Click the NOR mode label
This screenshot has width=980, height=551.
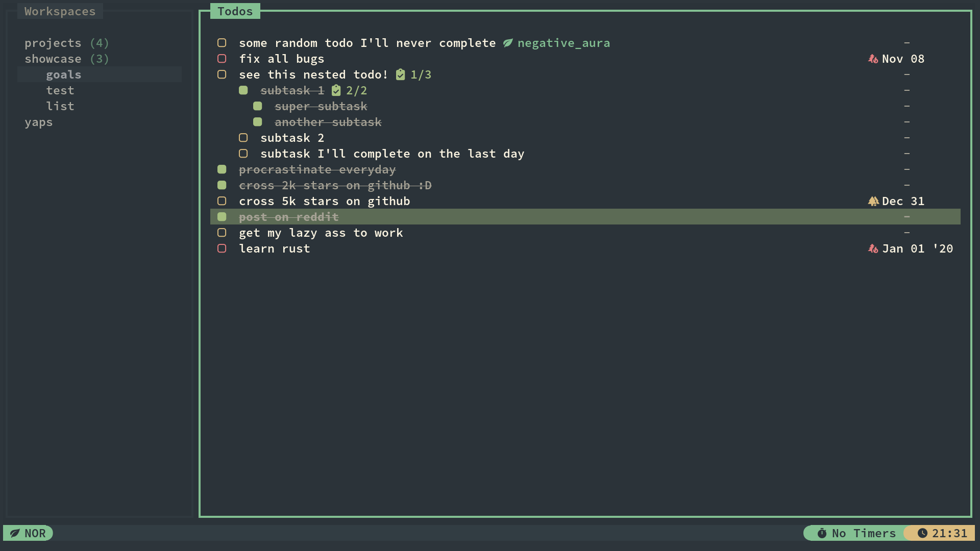pos(35,533)
